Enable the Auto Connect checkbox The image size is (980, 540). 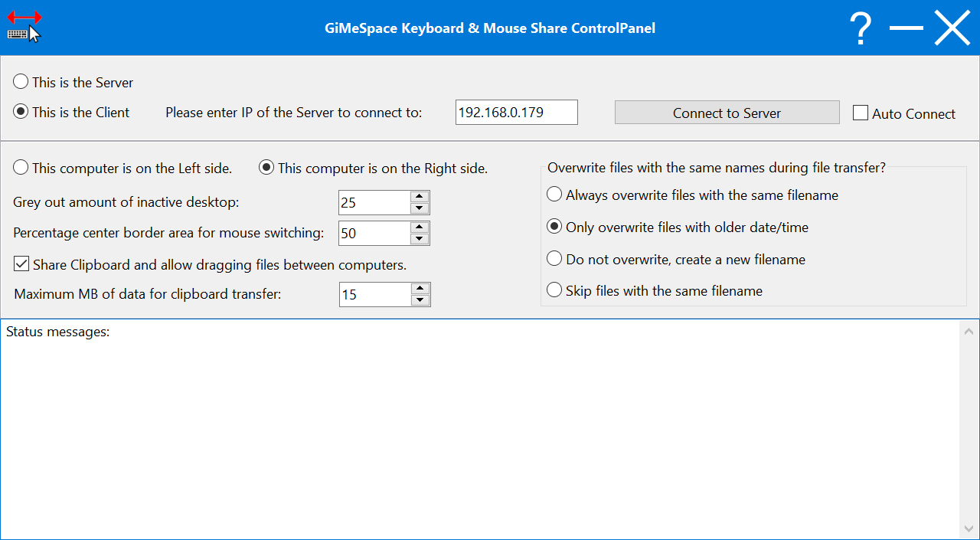904,113
